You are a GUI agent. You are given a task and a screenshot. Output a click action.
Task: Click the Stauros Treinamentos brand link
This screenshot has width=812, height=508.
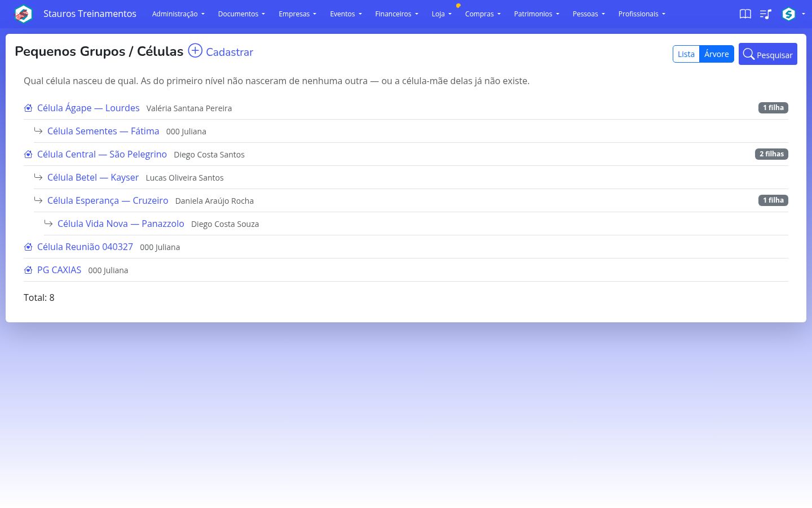pyautogui.click(x=90, y=14)
